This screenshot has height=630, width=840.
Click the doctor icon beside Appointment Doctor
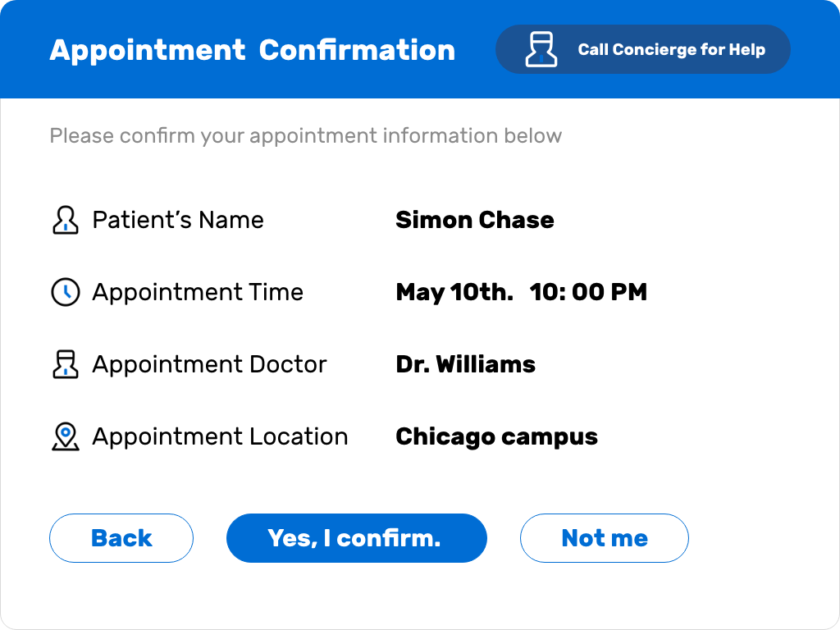click(66, 364)
